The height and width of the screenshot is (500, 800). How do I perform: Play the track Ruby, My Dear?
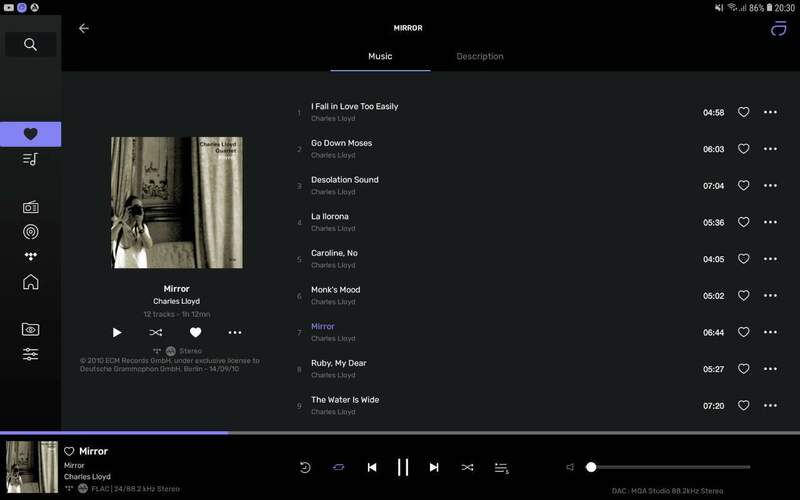[338, 363]
